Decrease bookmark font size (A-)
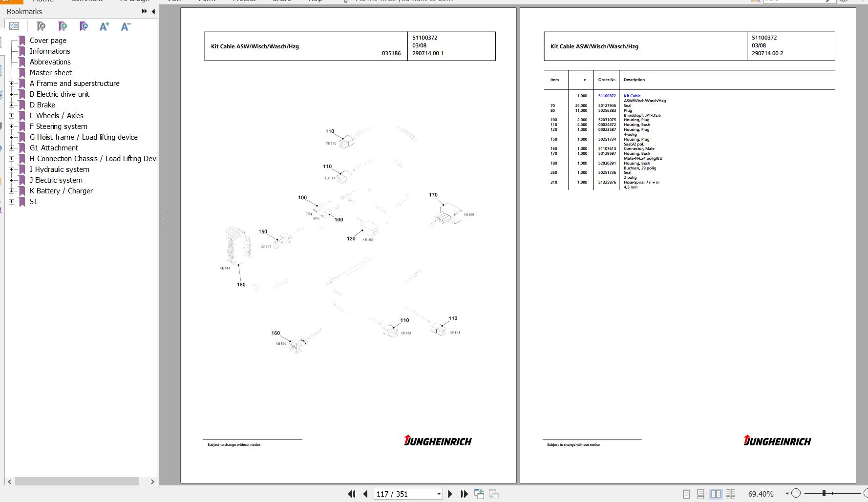 click(126, 26)
